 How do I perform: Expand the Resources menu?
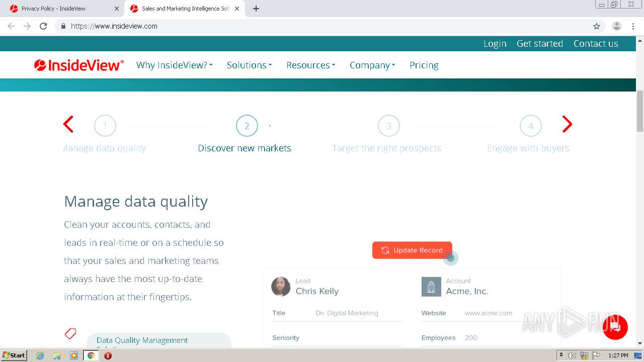click(310, 65)
